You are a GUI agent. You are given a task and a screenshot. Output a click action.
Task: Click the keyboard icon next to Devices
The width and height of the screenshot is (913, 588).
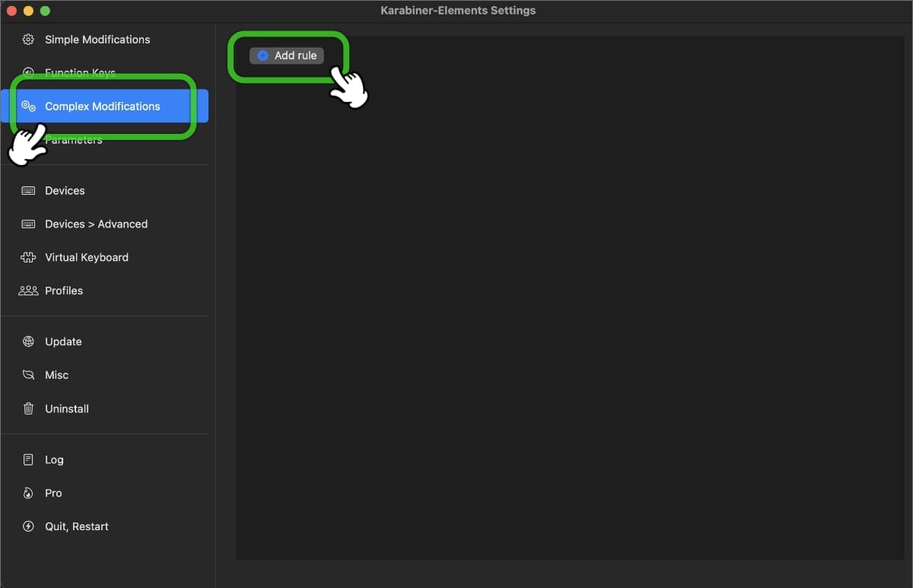click(x=28, y=191)
